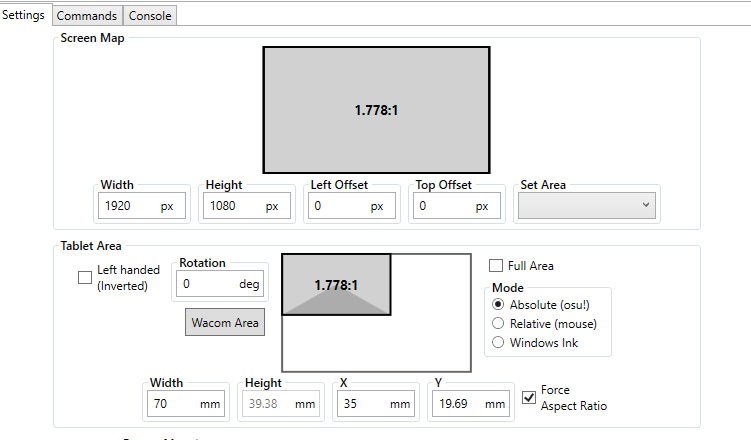Edit the Top Offset field

[457, 206]
